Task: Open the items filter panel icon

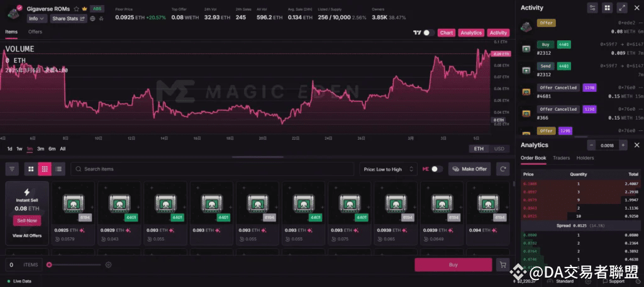Action: point(12,169)
